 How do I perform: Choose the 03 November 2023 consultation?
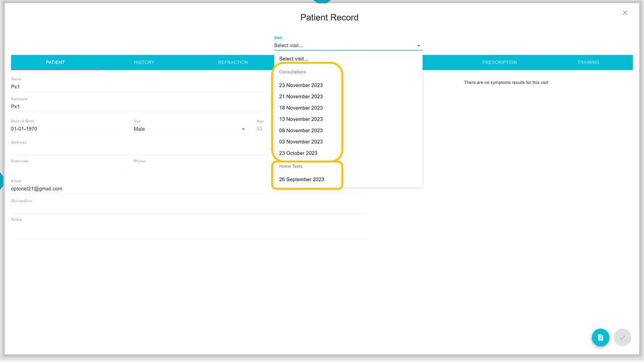pos(301,142)
